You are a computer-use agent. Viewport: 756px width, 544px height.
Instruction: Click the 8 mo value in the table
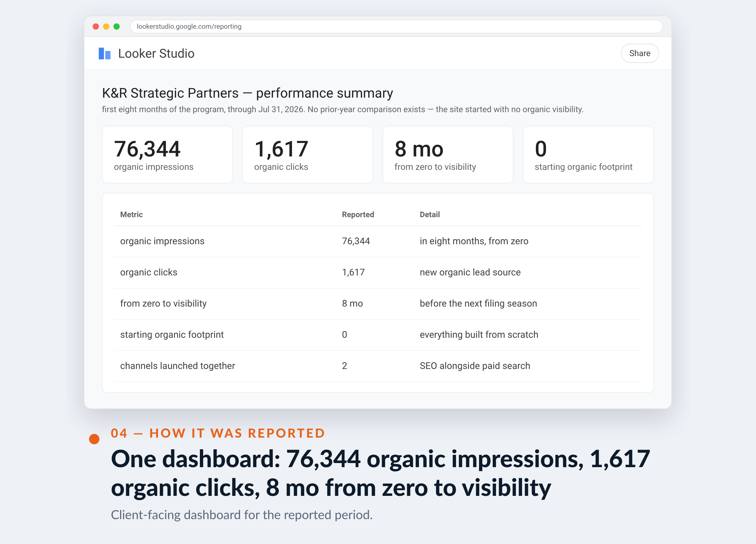352,303
